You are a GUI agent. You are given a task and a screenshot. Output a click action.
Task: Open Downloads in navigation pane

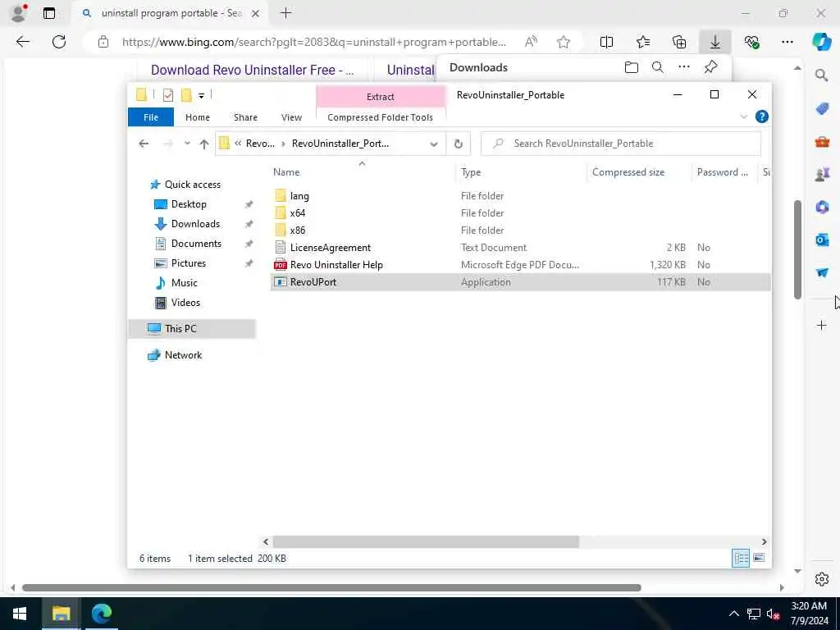click(195, 224)
